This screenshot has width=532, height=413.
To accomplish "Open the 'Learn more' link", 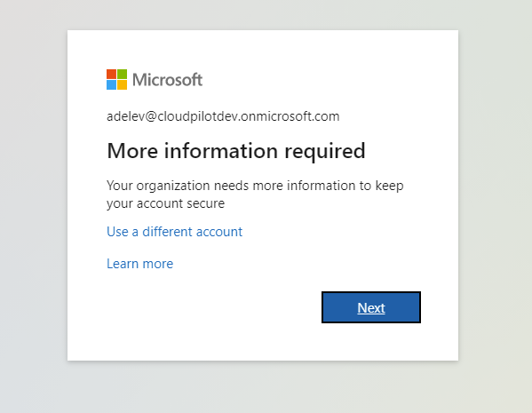I will click(x=139, y=264).
